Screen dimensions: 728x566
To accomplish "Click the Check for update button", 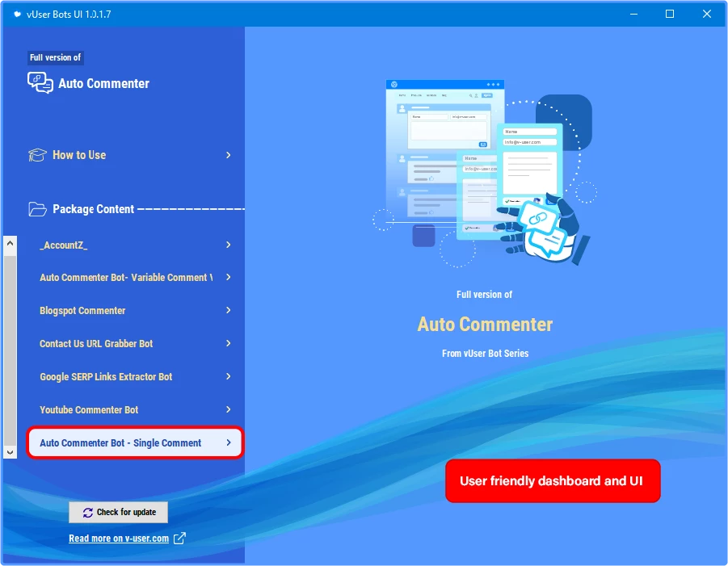I will (x=119, y=512).
